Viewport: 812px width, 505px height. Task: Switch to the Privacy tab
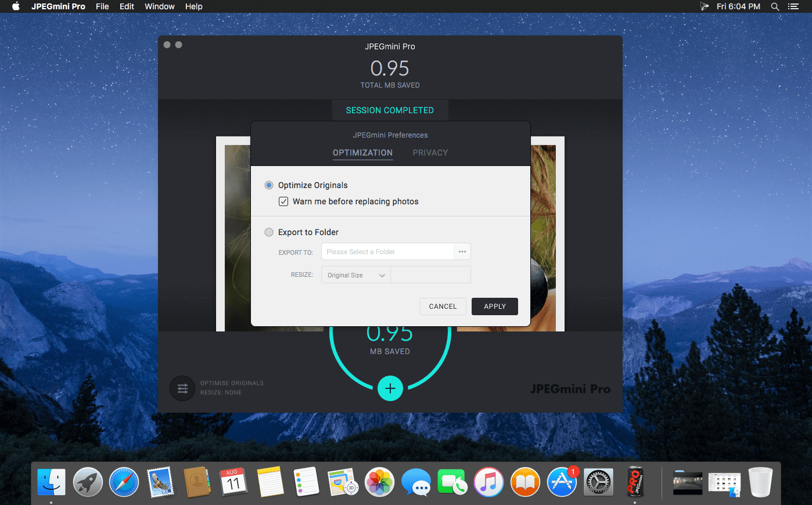(430, 153)
